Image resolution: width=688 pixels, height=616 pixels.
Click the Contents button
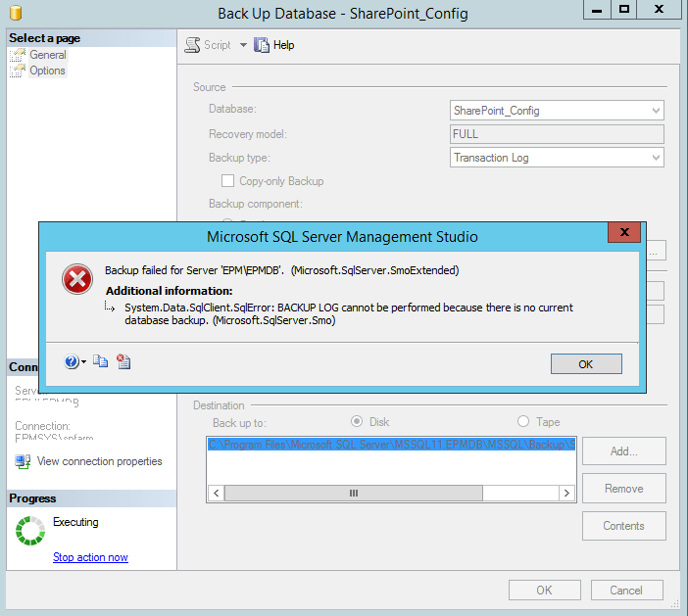click(624, 526)
